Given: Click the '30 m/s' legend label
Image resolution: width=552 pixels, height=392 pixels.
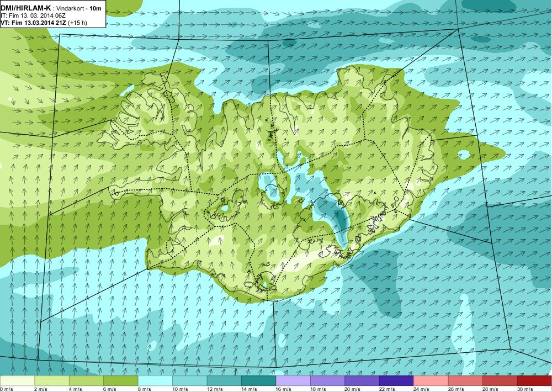Looking at the screenshot, I should 526,389.
